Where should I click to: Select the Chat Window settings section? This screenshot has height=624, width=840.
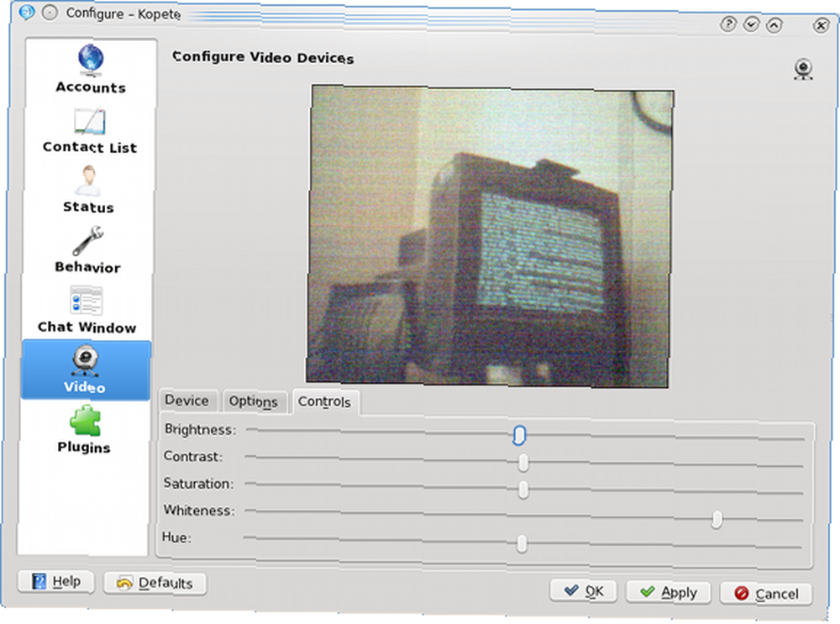click(87, 310)
